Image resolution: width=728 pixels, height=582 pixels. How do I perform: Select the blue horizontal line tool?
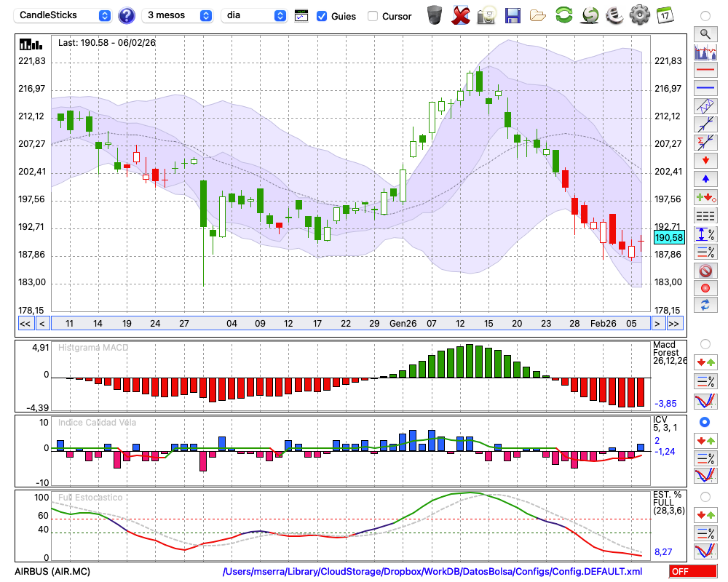point(705,88)
